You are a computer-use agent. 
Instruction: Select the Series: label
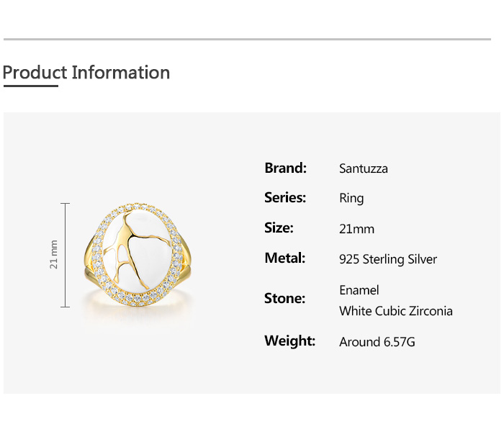tap(285, 197)
